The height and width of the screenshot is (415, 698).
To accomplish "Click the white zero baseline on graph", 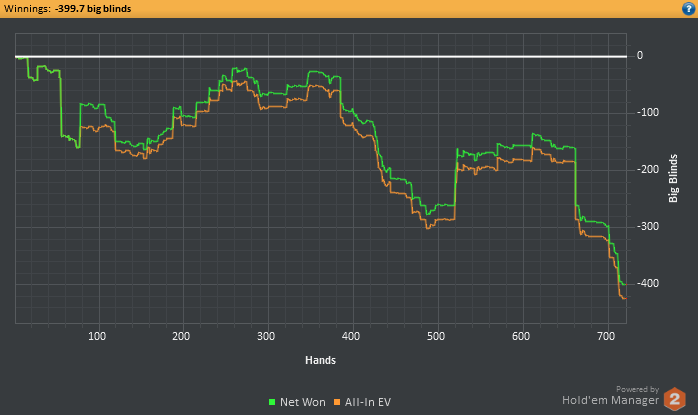I will click(321, 57).
